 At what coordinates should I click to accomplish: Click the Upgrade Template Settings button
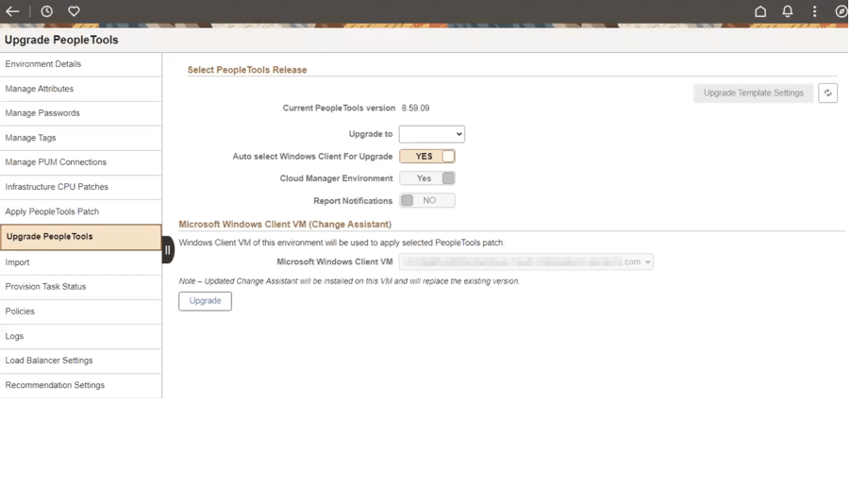(x=754, y=93)
